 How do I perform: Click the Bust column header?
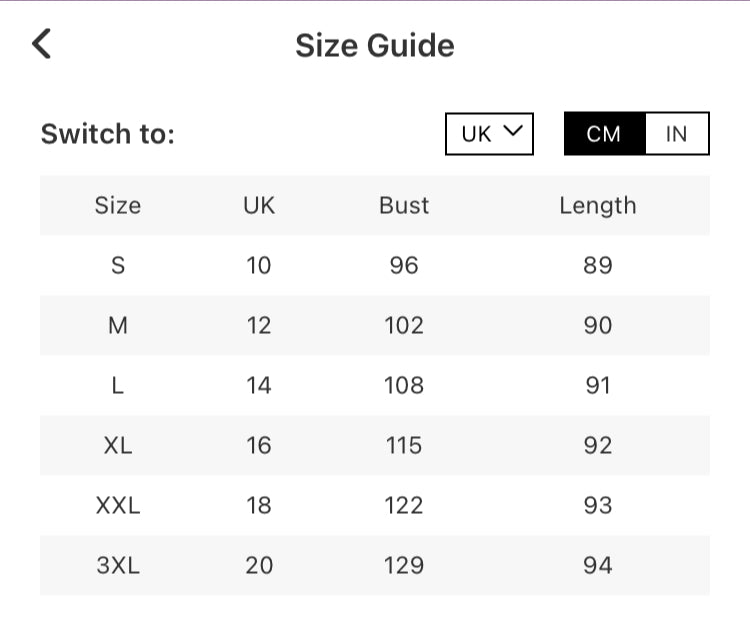click(404, 206)
